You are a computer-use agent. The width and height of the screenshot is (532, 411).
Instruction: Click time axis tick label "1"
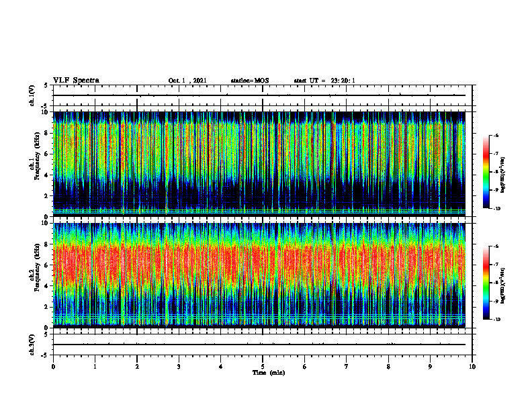95,367
